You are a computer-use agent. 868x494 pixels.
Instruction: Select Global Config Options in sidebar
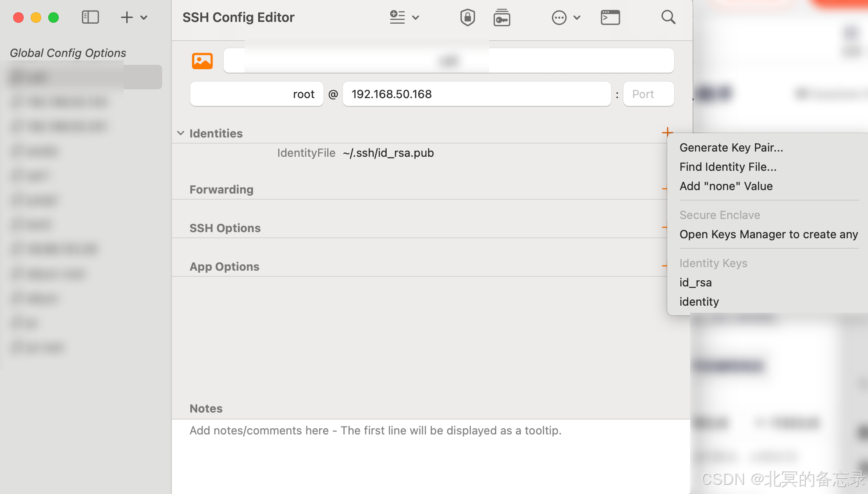tap(68, 53)
